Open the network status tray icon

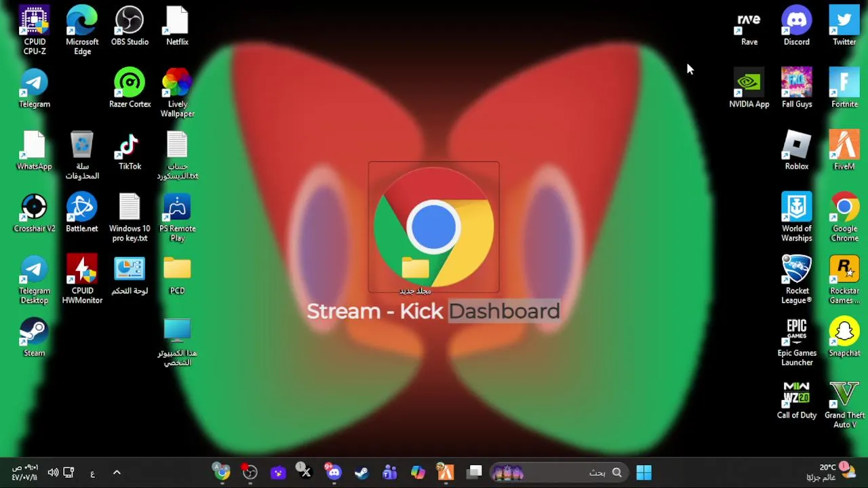click(x=68, y=472)
